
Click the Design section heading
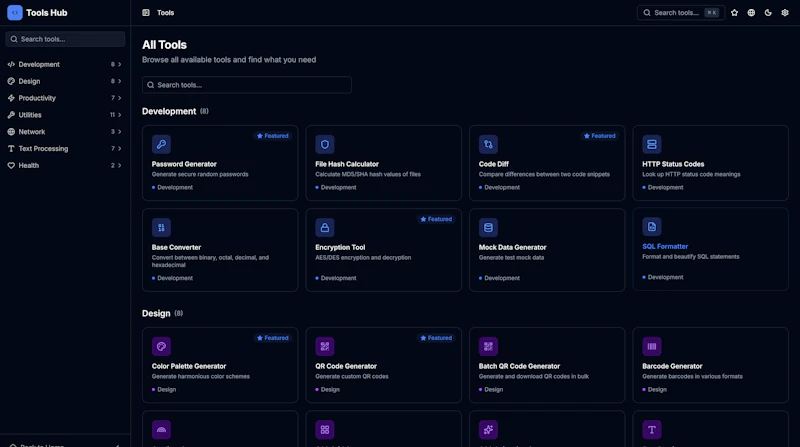(156, 313)
